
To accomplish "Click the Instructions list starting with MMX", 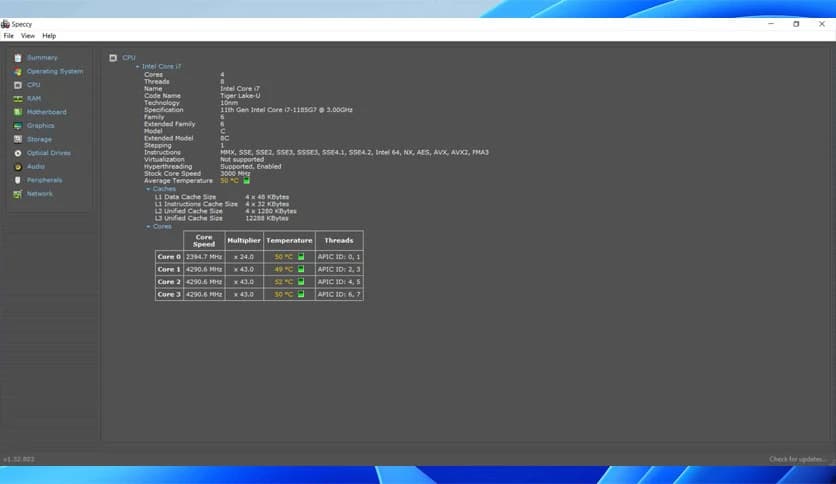I will coord(354,152).
